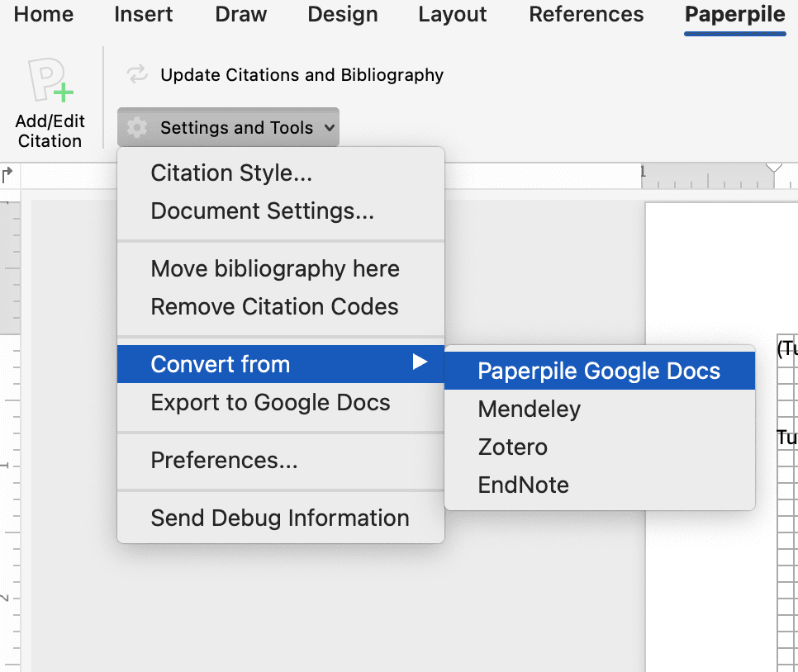
Task: Open Document Settings... menu entry
Action: tap(263, 211)
